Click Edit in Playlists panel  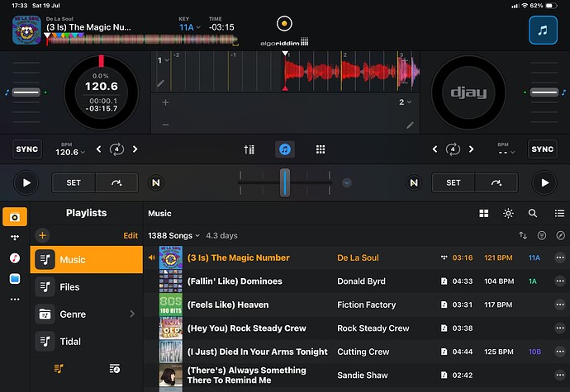pos(131,235)
